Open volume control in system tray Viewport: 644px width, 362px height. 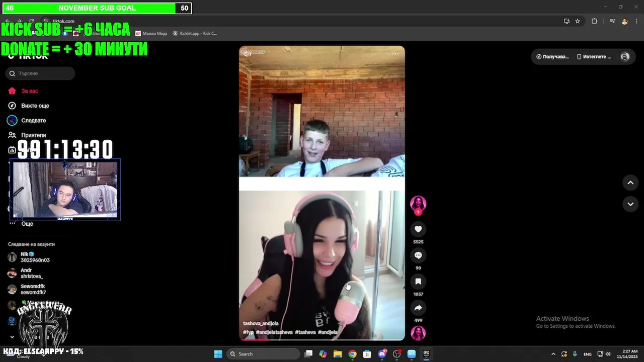608,354
